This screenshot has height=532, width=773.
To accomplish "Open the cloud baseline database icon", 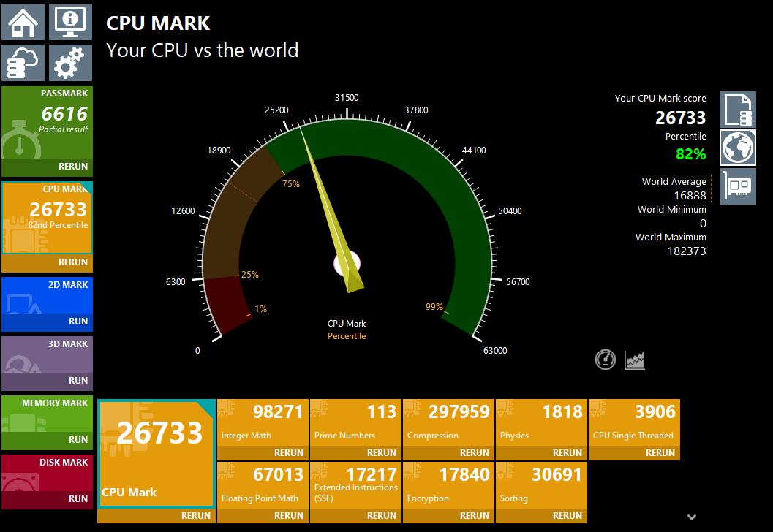I will [23, 63].
